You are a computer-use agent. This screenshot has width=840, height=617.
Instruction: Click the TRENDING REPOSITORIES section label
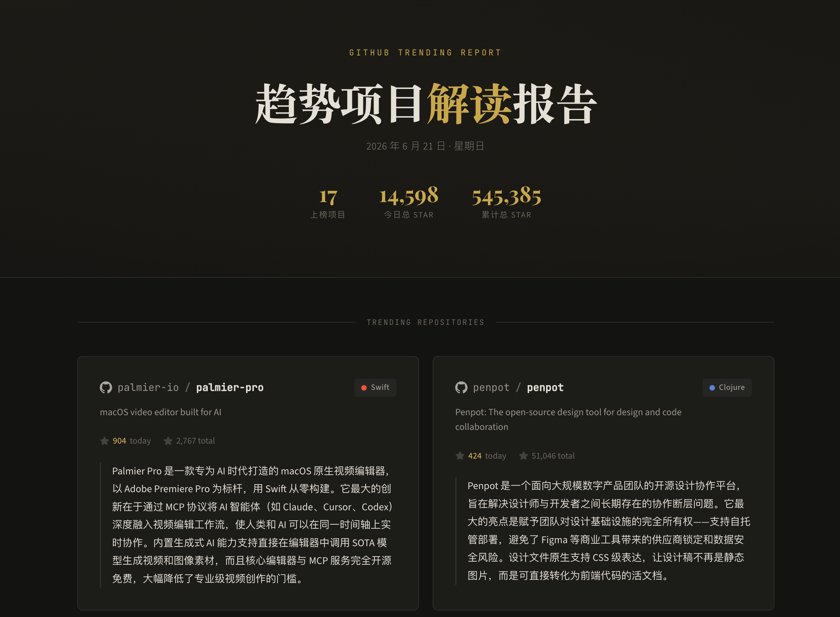(425, 322)
